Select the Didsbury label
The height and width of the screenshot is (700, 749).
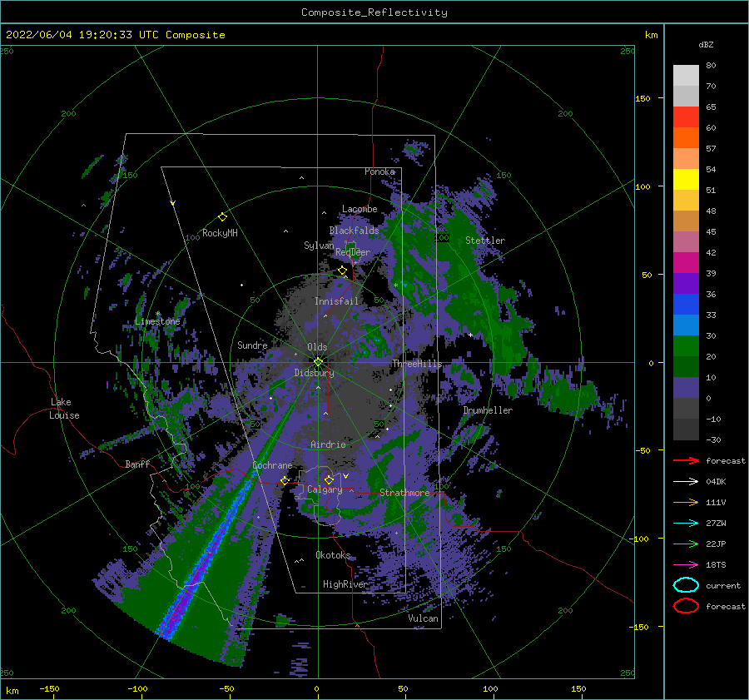(314, 373)
